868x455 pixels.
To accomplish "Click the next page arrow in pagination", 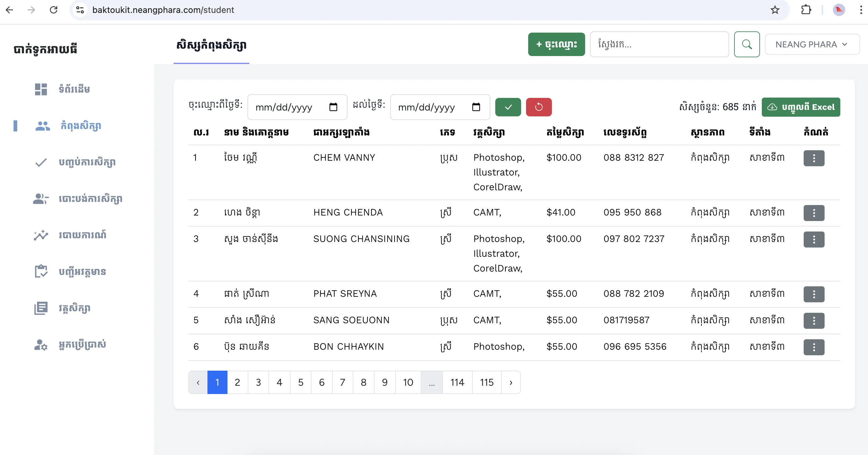I will (x=511, y=382).
